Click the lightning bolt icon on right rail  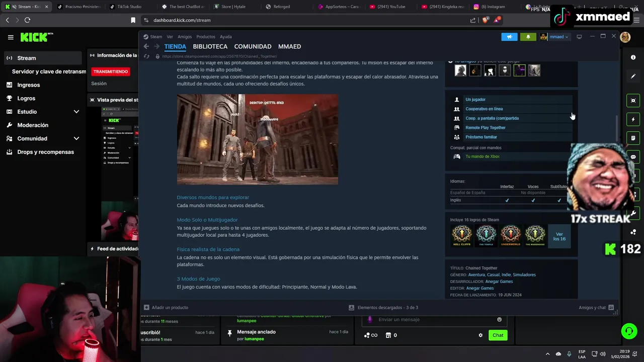(x=633, y=120)
